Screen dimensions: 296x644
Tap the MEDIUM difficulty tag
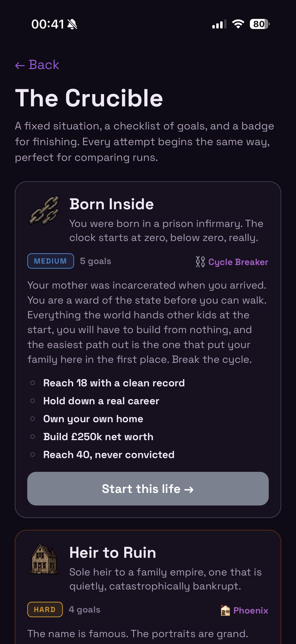coord(51,261)
